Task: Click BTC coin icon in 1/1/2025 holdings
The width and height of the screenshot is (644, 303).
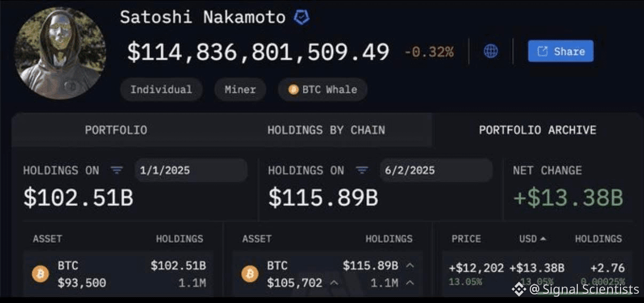Action: (40, 274)
